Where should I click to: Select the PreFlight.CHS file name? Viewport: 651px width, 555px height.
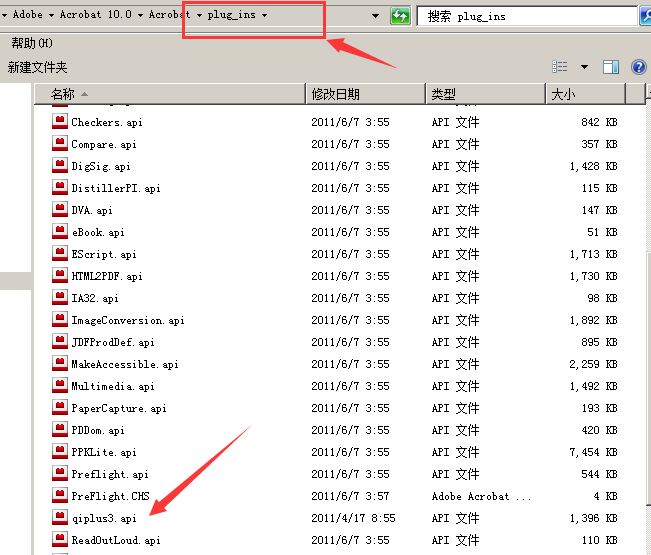point(110,496)
